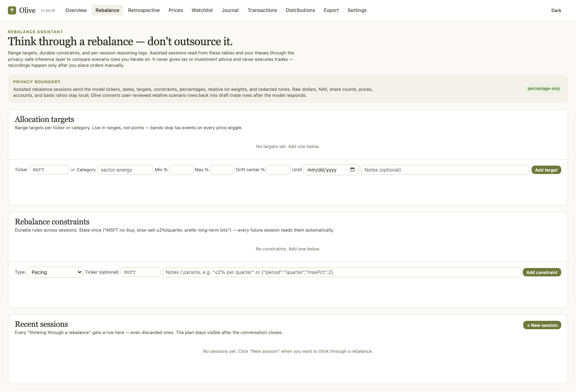The image size is (576, 392).
Task: Click the Olive logo icon
Action: tap(12, 10)
